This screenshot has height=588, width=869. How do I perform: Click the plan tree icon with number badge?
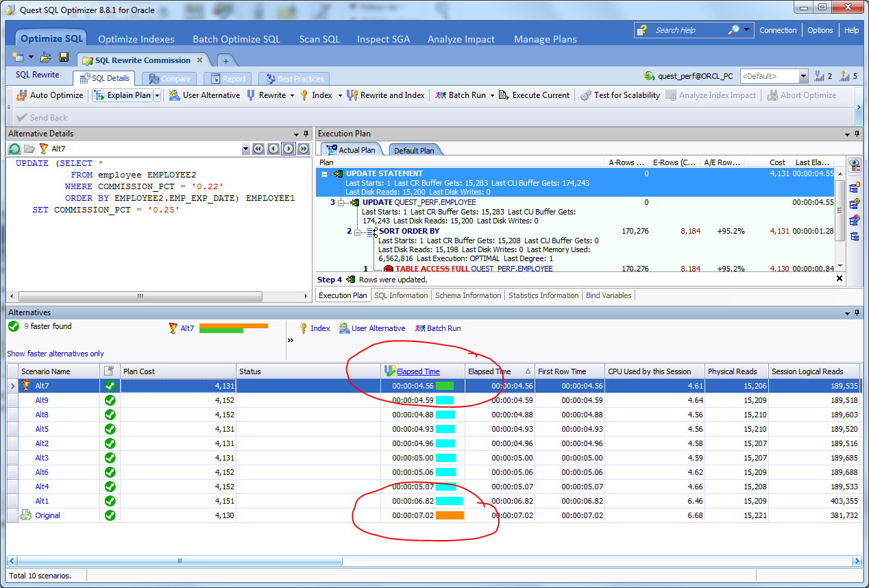point(855,187)
